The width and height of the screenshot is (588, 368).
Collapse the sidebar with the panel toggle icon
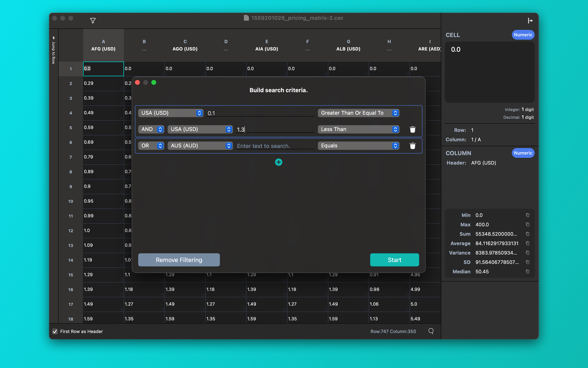coord(530,20)
